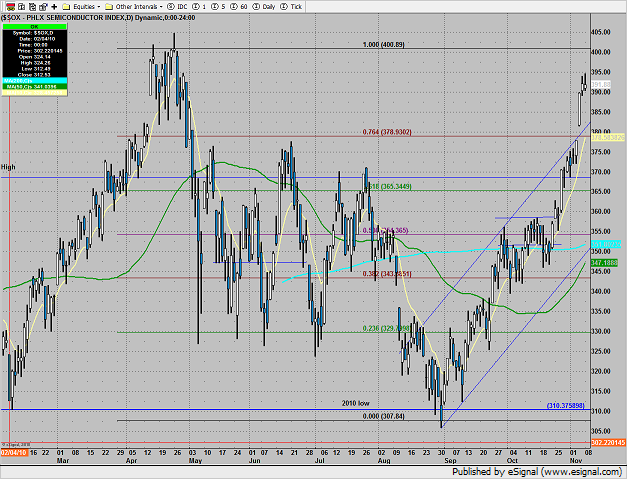This screenshot has height=479, width=627.
Task: Click the Mar month label on time axis
Action: click(x=63, y=461)
